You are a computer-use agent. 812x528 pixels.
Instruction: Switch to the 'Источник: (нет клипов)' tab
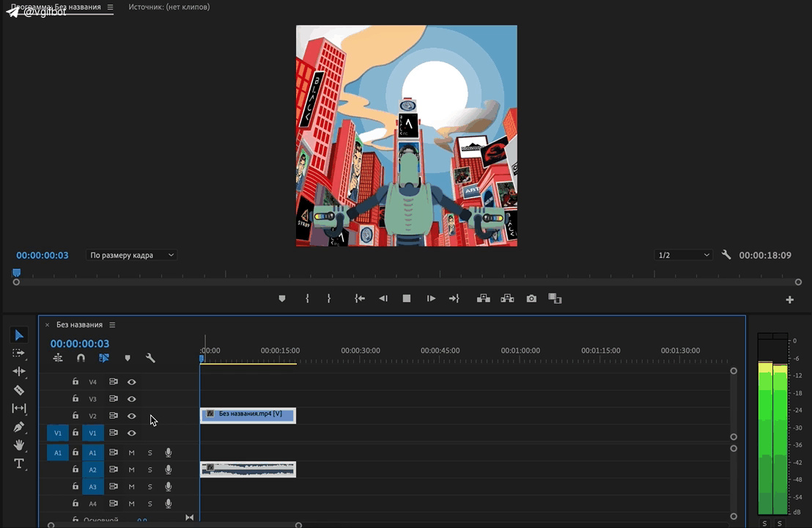click(169, 7)
